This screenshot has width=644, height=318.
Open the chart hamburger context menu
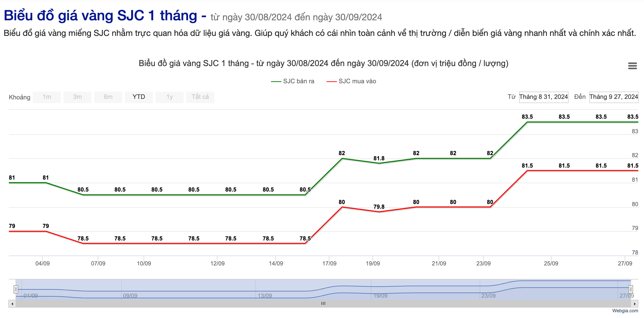point(632,66)
